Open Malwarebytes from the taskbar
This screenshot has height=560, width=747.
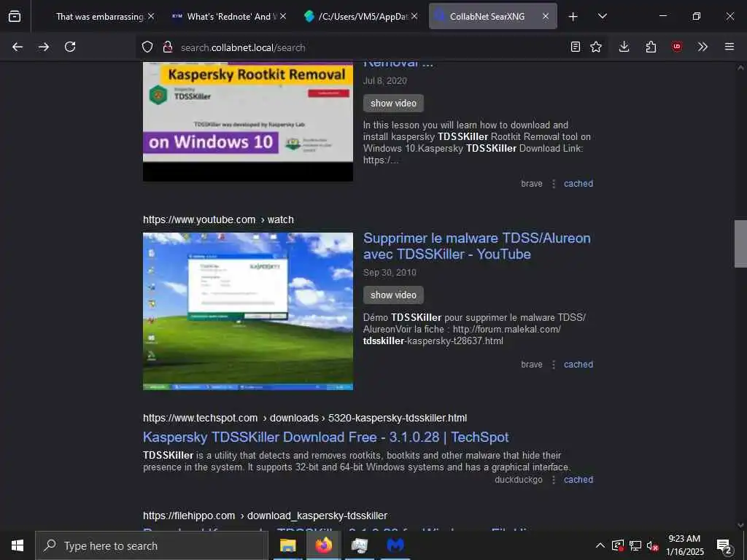pos(395,545)
